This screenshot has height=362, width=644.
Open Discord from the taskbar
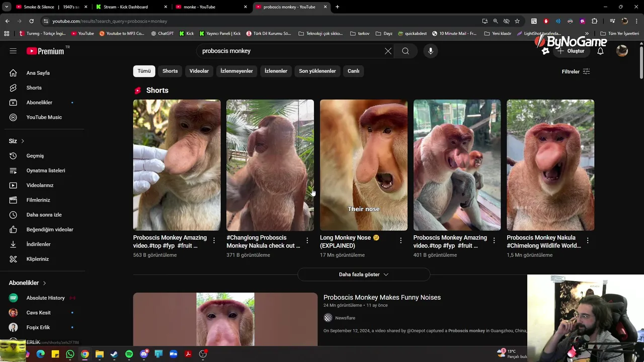144,354
